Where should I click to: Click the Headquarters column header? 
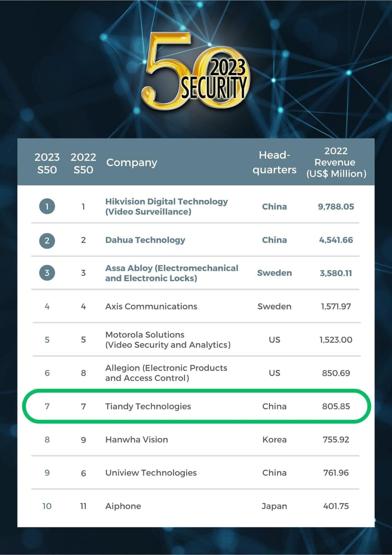(x=274, y=162)
